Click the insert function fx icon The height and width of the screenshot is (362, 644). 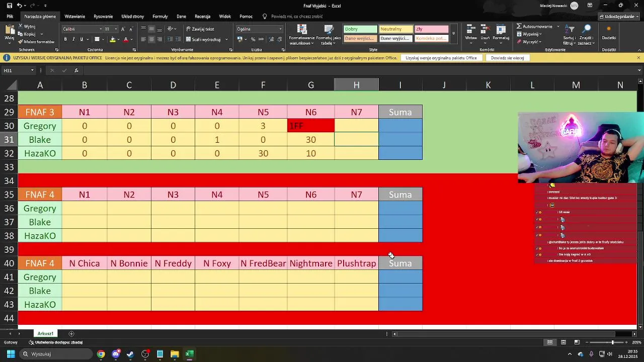tap(76, 70)
